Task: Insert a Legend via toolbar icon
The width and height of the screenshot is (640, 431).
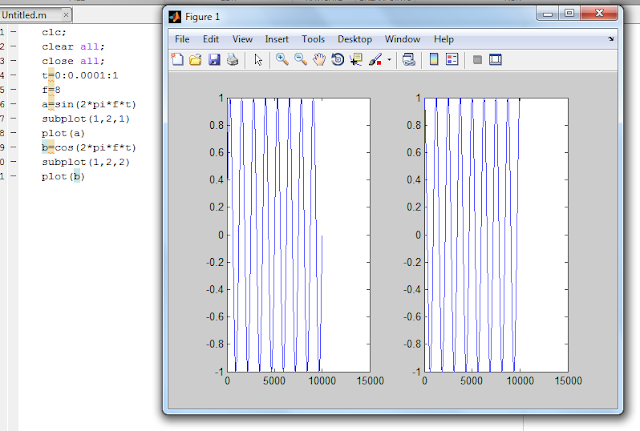Action: [x=452, y=60]
